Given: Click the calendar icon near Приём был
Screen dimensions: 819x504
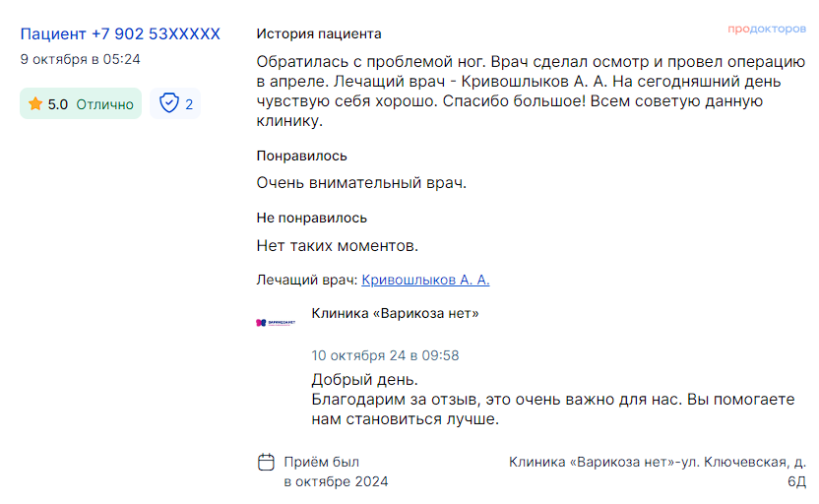Looking at the screenshot, I should 266,463.
